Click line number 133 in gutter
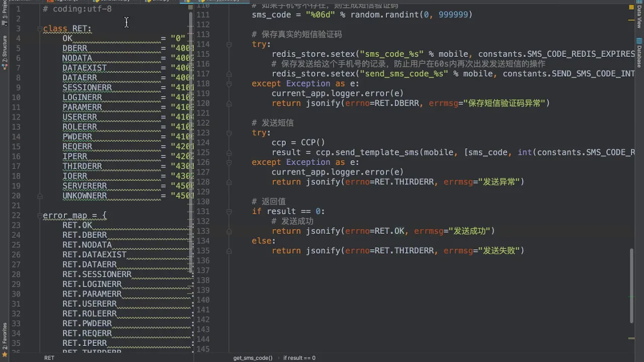This screenshot has width=644, height=362. click(x=203, y=231)
